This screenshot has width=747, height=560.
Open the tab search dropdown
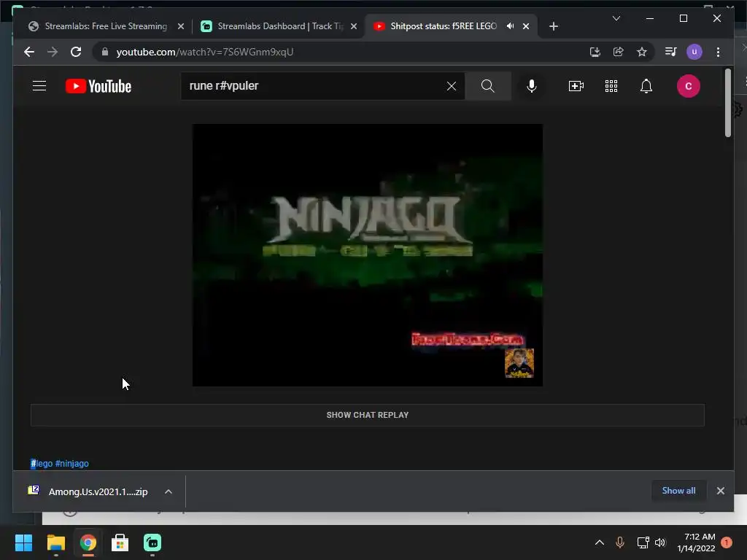click(616, 18)
